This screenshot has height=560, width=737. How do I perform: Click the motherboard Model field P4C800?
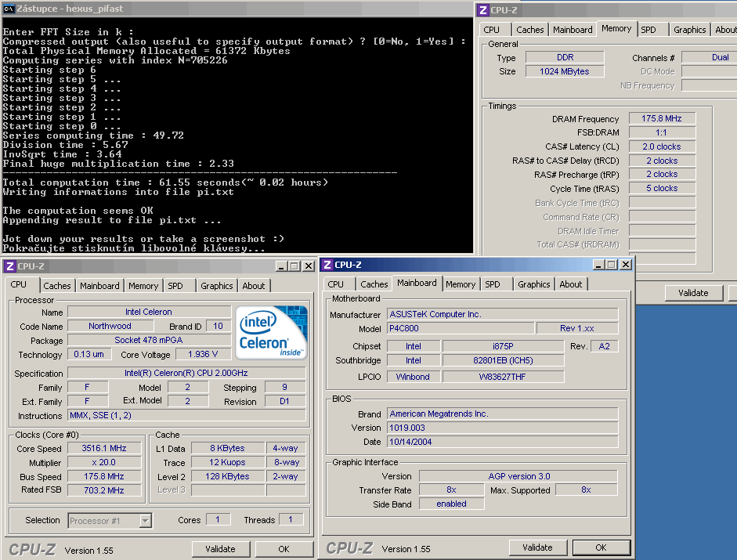pyautogui.click(x=461, y=329)
